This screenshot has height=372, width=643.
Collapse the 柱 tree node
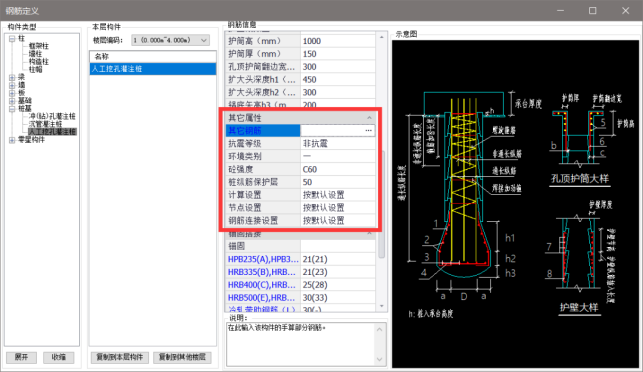coord(12,39)
